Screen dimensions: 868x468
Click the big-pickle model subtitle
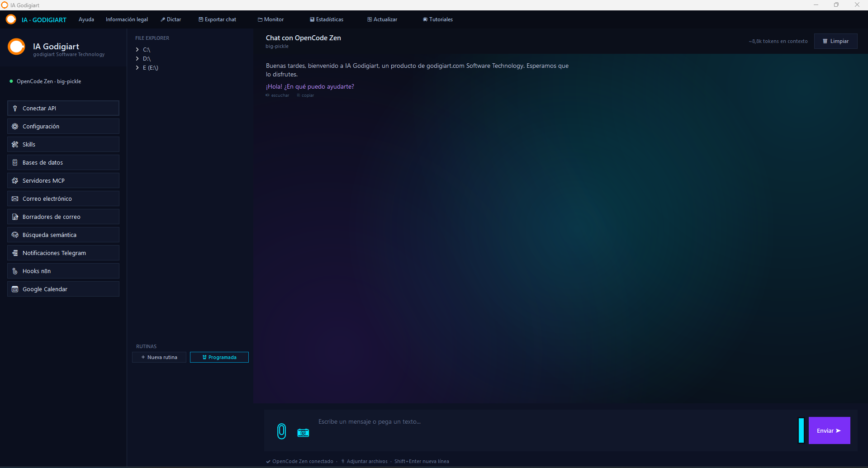(277, 46)
